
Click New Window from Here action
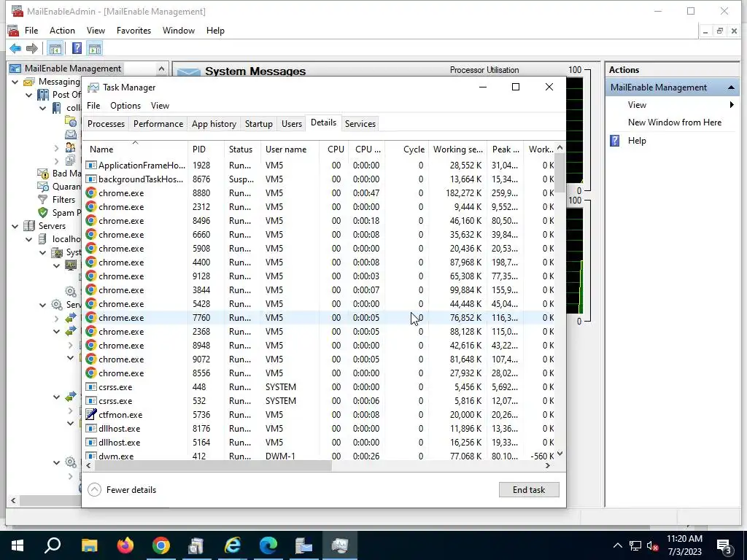point(675,122)
